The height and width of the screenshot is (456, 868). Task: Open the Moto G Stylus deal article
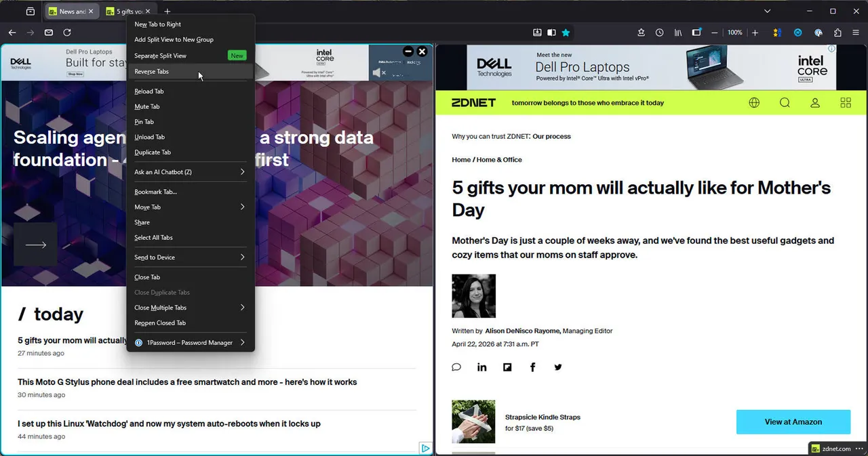[187, 382]
